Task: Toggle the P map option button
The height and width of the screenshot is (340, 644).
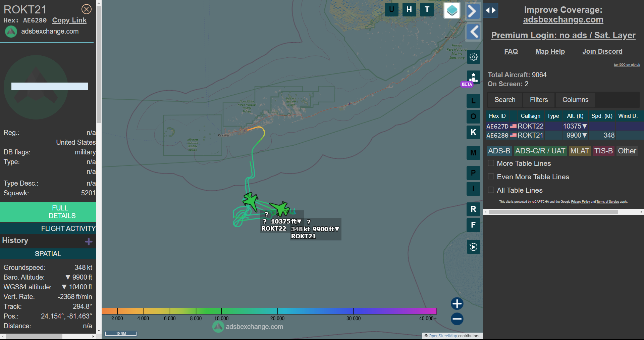Action: [x=473, y=173]
